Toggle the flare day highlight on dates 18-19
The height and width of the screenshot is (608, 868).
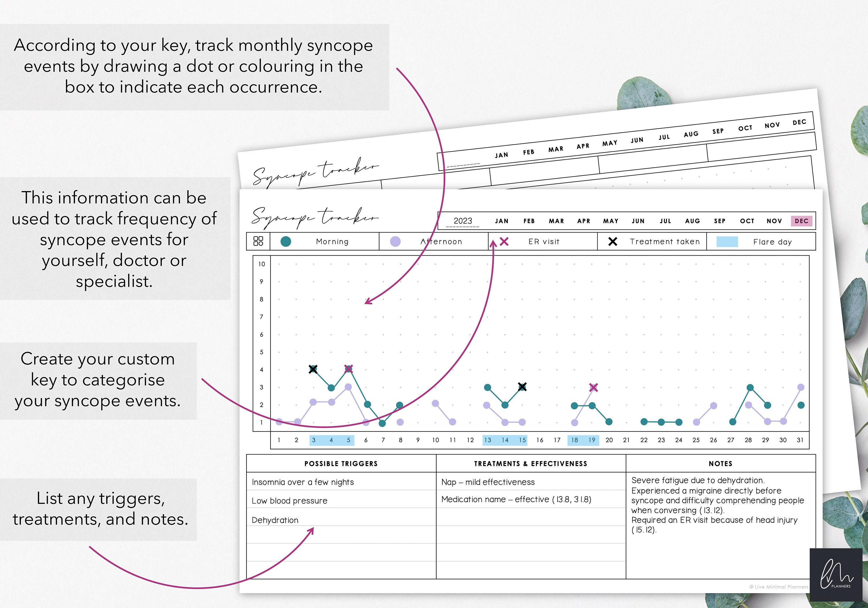(583, 440)
